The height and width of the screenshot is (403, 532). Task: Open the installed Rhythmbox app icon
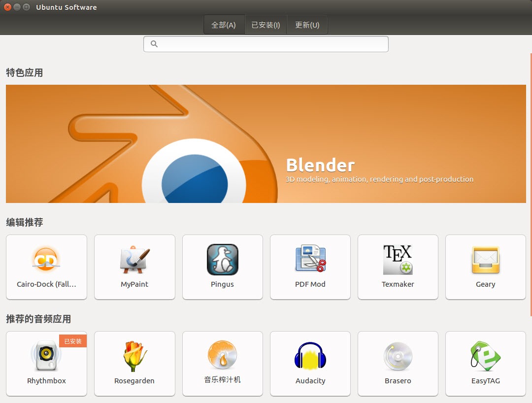pyautogui.click(x=46, y=356)
